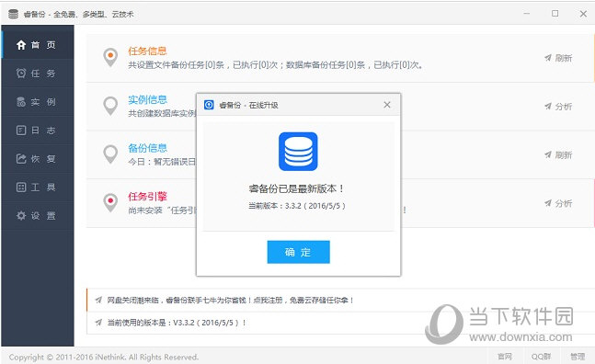Open the 任务 sidebar section
Screen dimensions: 595x364
tap(38, 74)
